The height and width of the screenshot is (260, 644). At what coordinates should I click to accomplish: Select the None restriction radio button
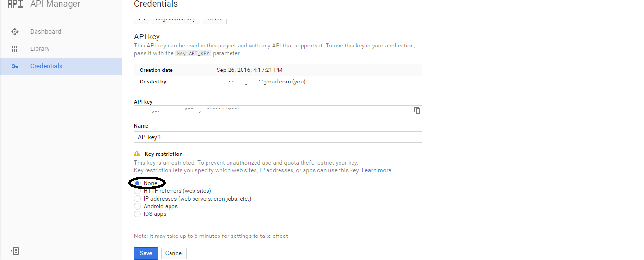click(137, 183)
